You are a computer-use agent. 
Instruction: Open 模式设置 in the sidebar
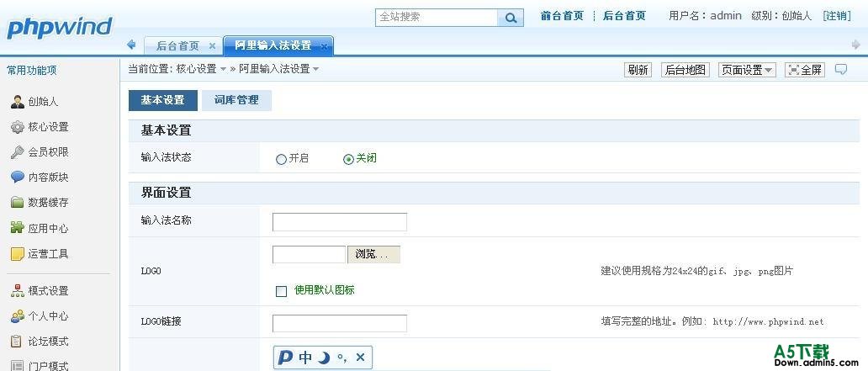49,291
